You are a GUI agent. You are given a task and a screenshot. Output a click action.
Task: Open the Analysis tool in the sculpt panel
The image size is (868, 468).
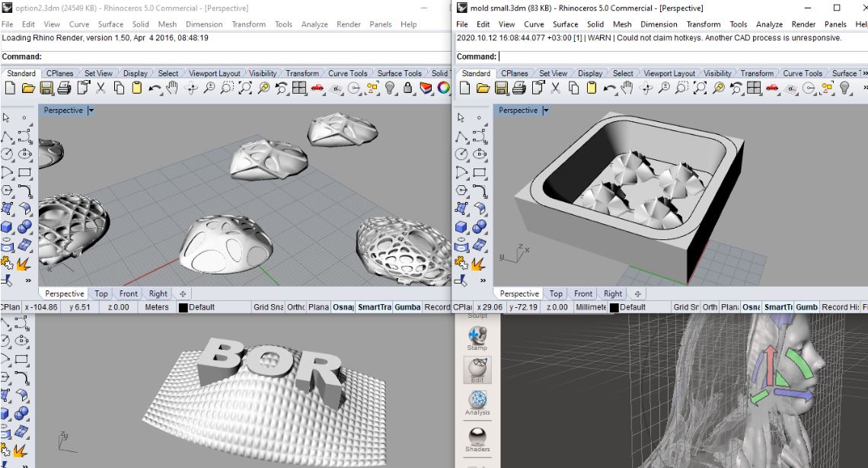tap(477, 401)
